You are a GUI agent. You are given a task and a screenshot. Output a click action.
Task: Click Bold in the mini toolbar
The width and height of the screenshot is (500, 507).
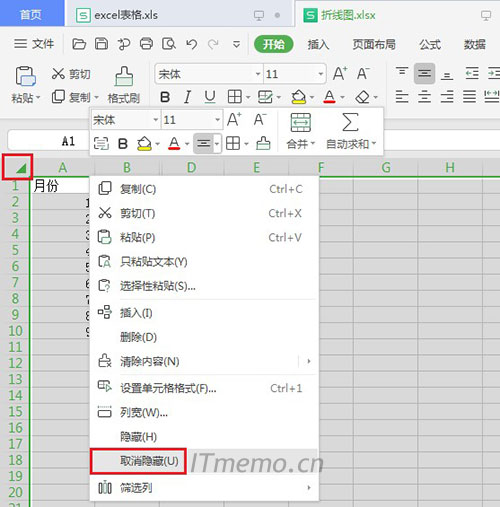pos(123,144)
